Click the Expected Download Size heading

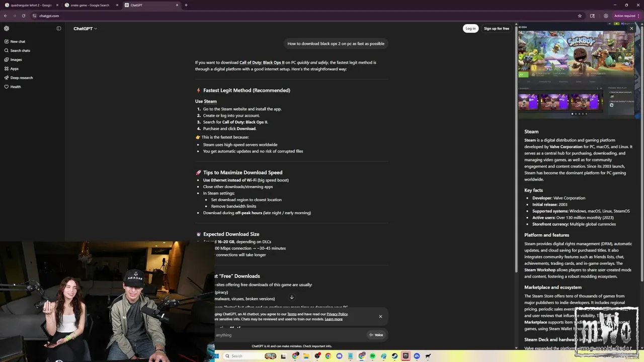[231, 234]
